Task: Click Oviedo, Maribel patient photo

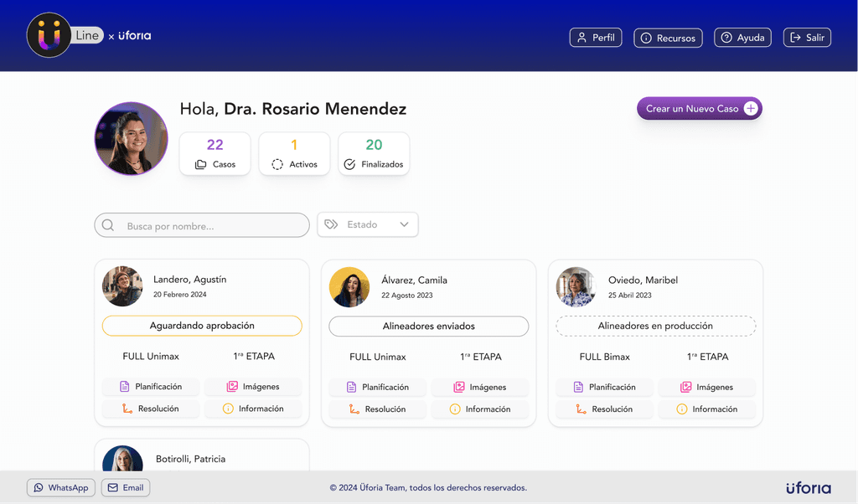Action: point(576,287)
